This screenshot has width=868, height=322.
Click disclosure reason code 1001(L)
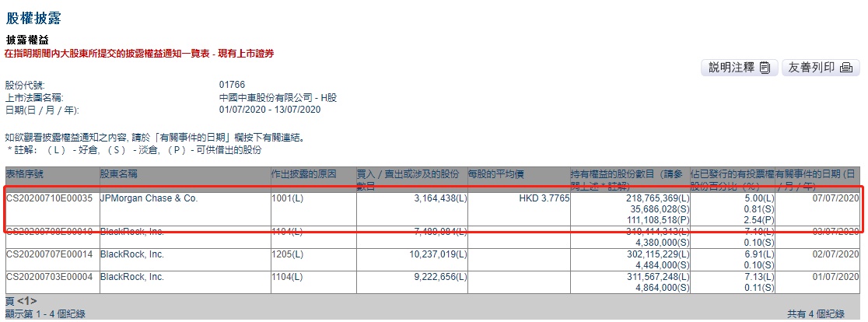pos(287,198)
